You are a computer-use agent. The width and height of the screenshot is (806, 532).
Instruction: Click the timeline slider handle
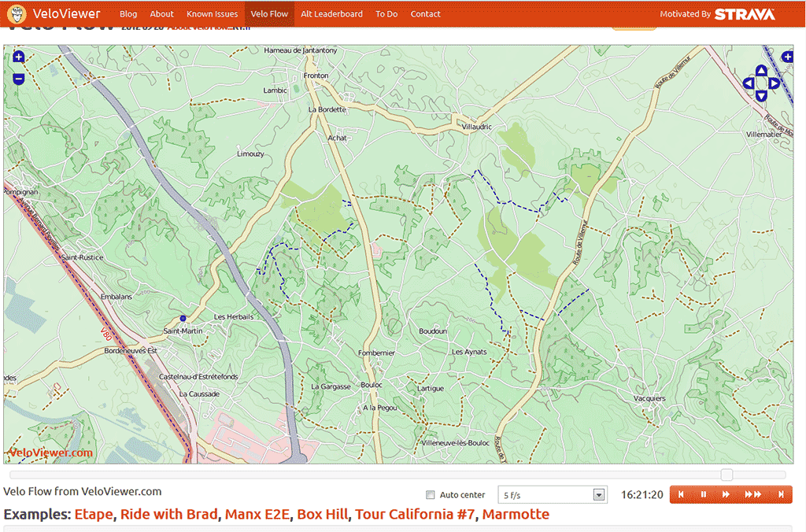[x=727, y=475]
